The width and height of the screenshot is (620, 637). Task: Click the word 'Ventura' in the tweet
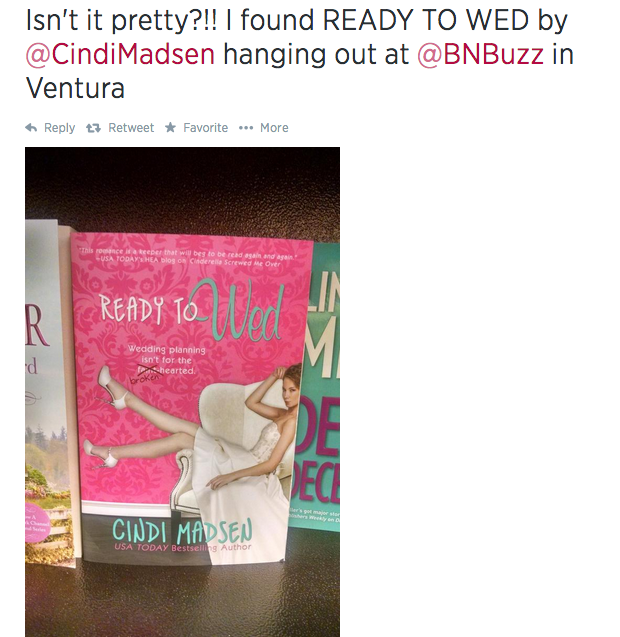coord(75,88)
